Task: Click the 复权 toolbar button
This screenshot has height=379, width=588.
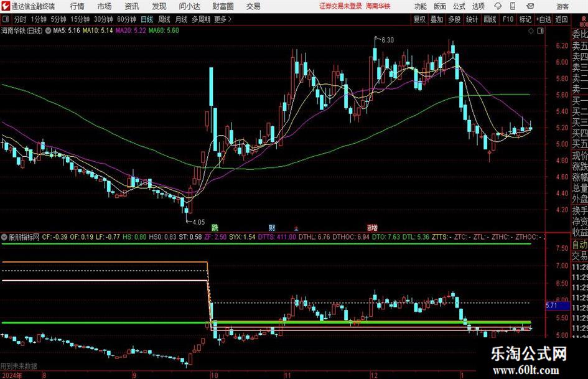Action: pos(419,19)
